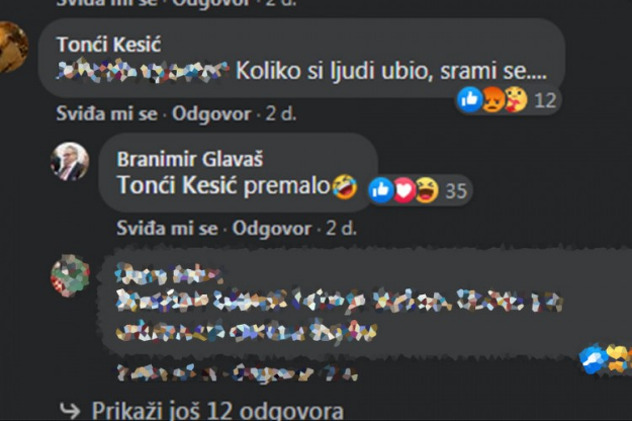Open Tonći Kesić's profile avatar
The width and height of the screenshot is (632, 421).
(12, 47)
